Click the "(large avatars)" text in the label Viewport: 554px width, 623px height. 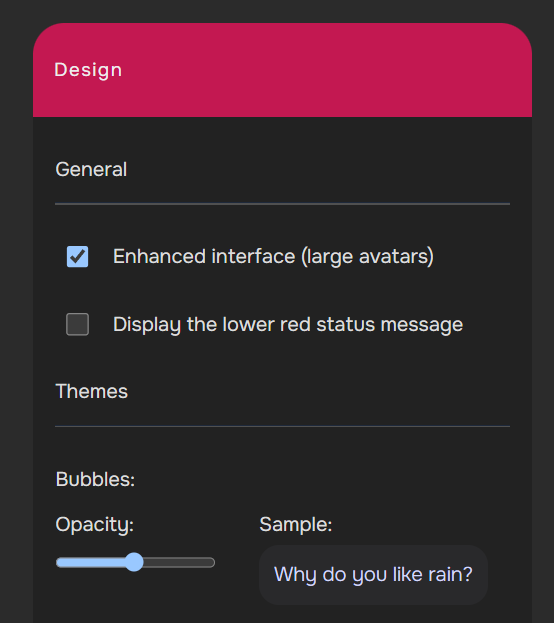pos(368,257)
